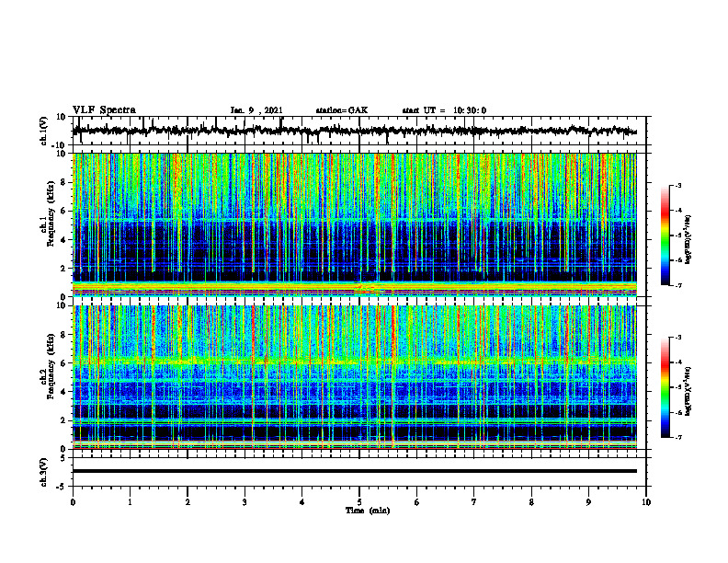Click the "station=GAK" header label
This screenshot has height=563, width=728.
(x=342, y=110)
